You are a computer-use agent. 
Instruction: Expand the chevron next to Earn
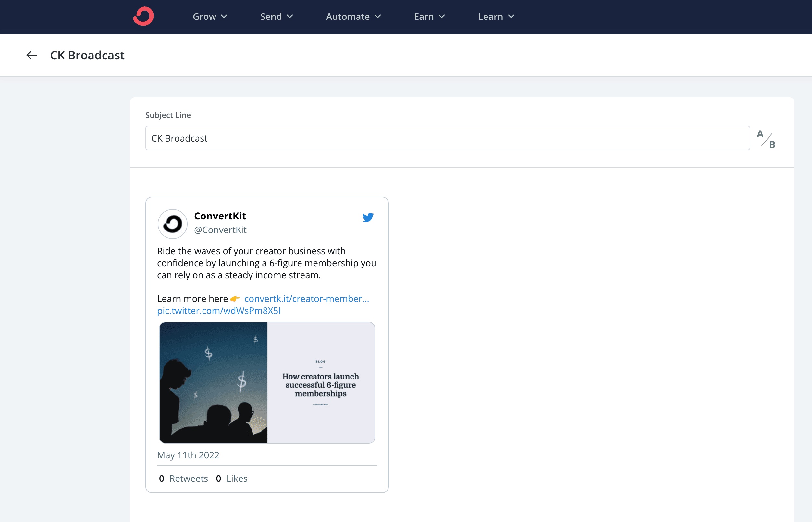coord(442,16)
